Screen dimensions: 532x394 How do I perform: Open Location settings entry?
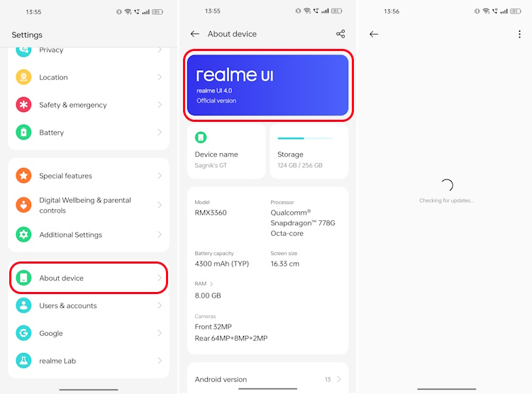[x=89, y=77]
